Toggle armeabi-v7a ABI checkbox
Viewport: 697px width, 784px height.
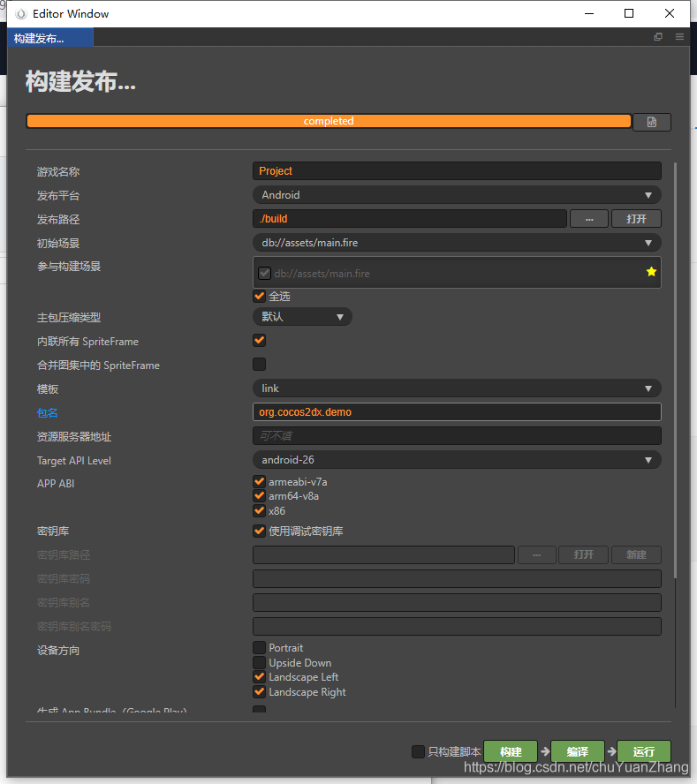pyautogui.click(x=259, y=481)
